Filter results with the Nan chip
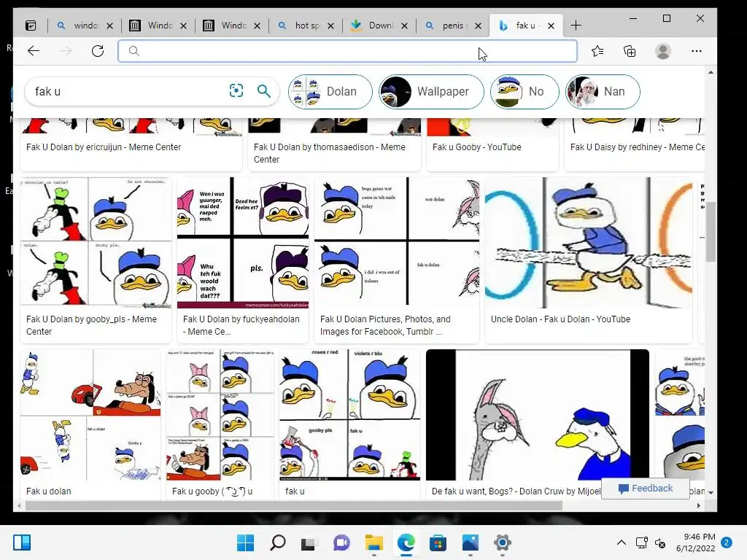The height and width of the screenshot is (560, 747). pyautogui.click(x=602, y=91)
